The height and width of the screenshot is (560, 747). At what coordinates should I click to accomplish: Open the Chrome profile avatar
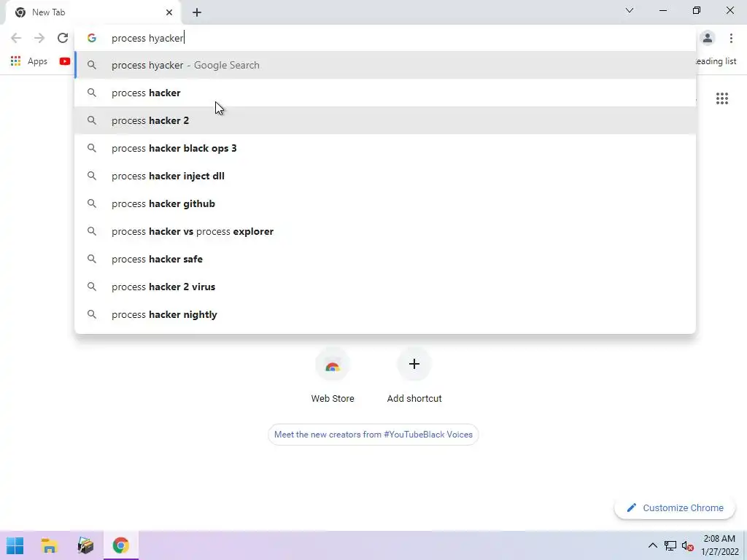pyautogui.click(x=708, y=38)
